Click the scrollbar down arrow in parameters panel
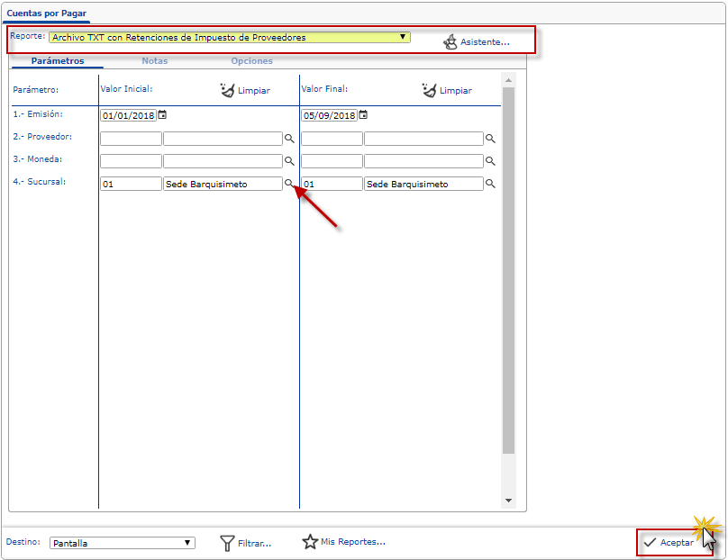The image size is (728, 560). (x=508, y=501)
